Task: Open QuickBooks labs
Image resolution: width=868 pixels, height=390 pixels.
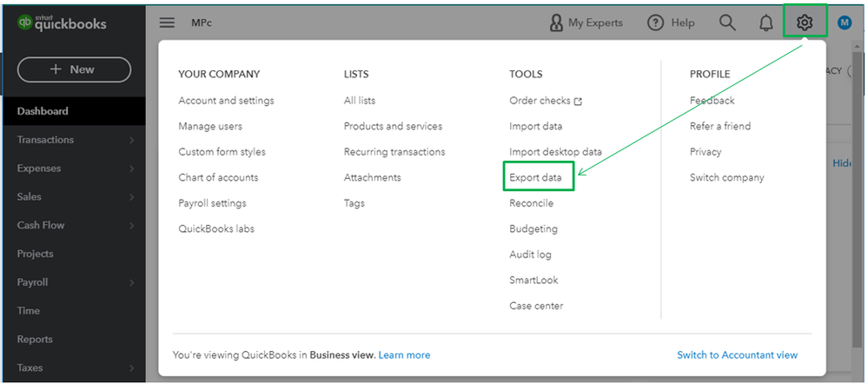Action: point(215,228)
